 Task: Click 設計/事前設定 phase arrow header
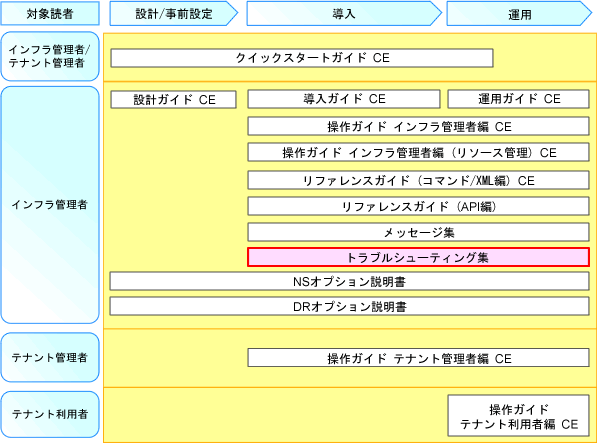pyautogui.click(x=174, y=14)
